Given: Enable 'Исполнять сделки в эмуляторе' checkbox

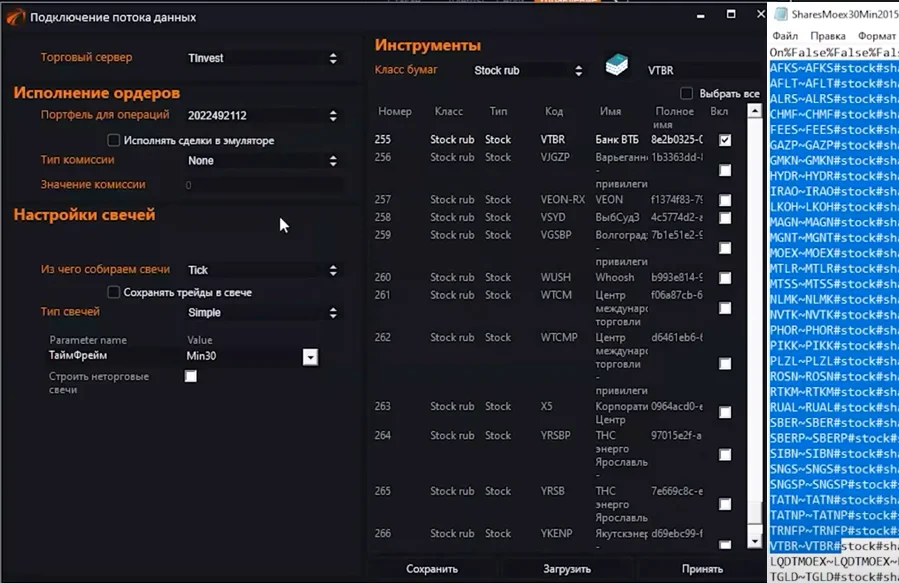Looking at the screenshot, I should click(114, 140).
